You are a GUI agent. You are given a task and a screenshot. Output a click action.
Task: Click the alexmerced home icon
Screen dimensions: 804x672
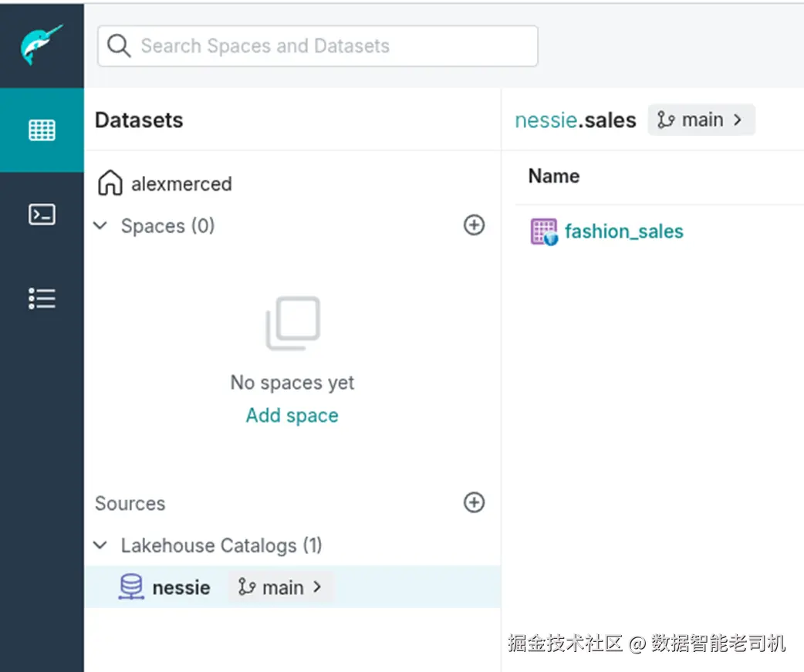[x=110, y=184]
